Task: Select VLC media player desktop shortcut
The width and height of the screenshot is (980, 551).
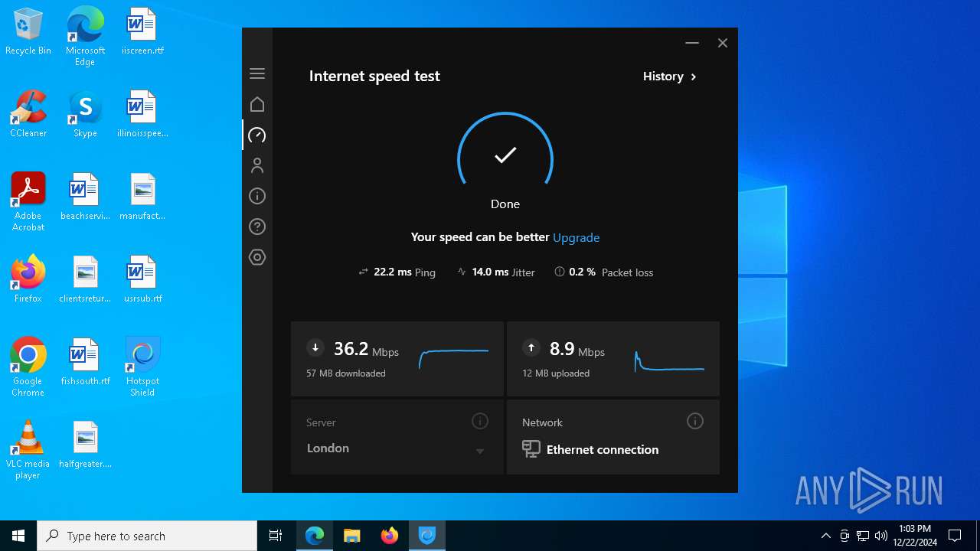Action: (28, 450)
